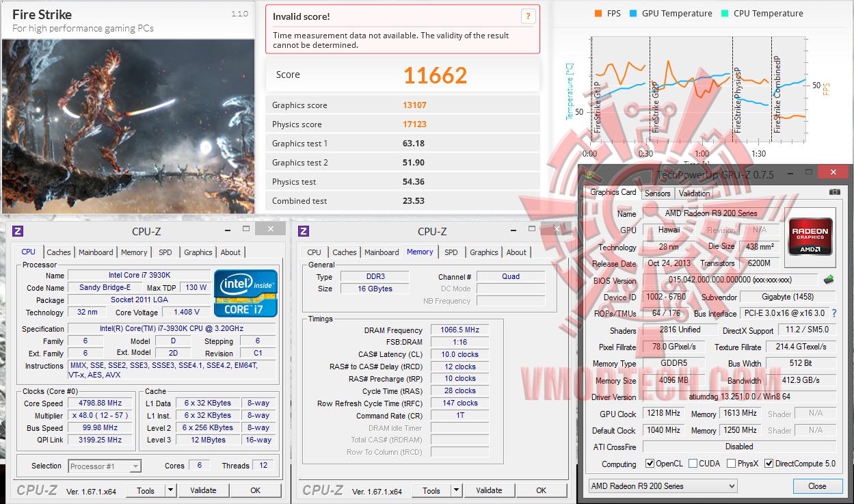Click the Bus Interface question mark icon
This screenshot has width=854, height=504.
coord(835,313)
